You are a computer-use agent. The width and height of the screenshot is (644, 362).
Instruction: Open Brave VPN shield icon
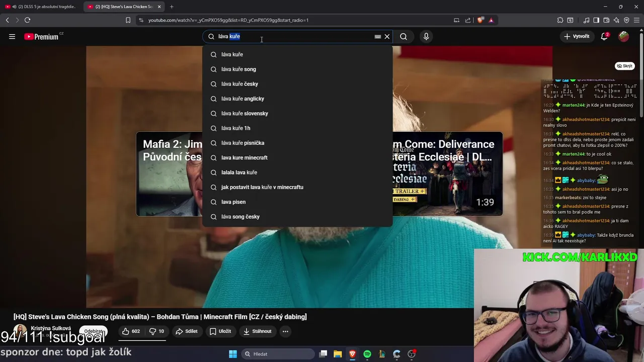click(626, 20)
